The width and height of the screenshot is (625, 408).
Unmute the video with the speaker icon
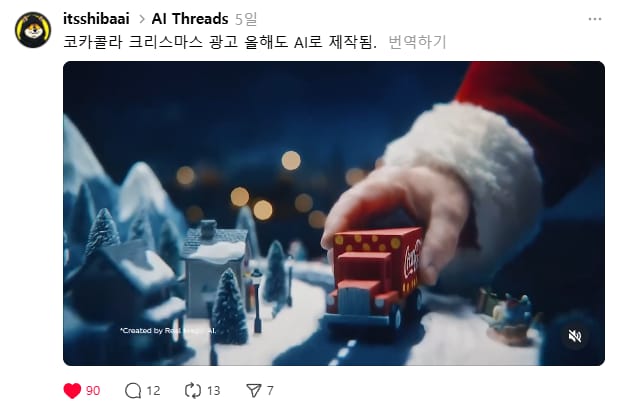(x=574, y=336)
